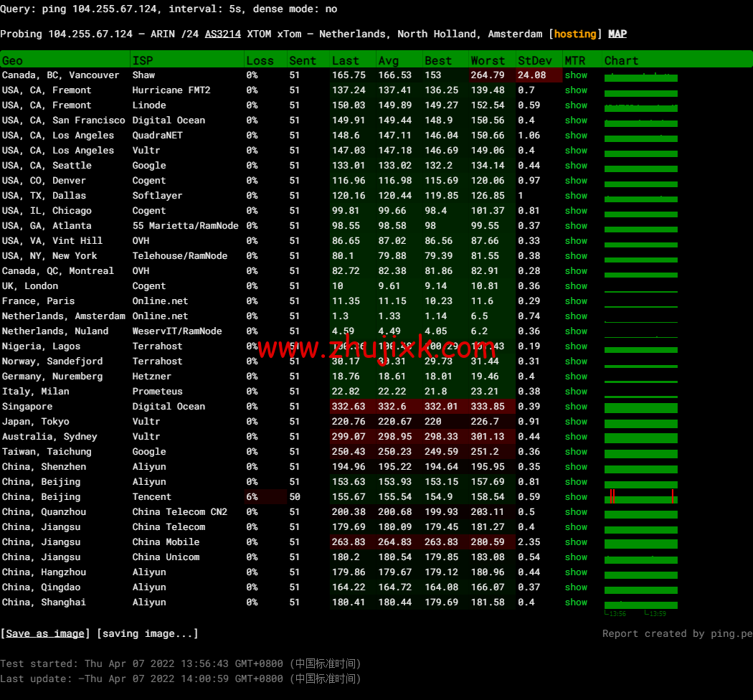Click the Sydney Vultr latency chart
This screenshot has height=700, width=753.
click(640, 437)
